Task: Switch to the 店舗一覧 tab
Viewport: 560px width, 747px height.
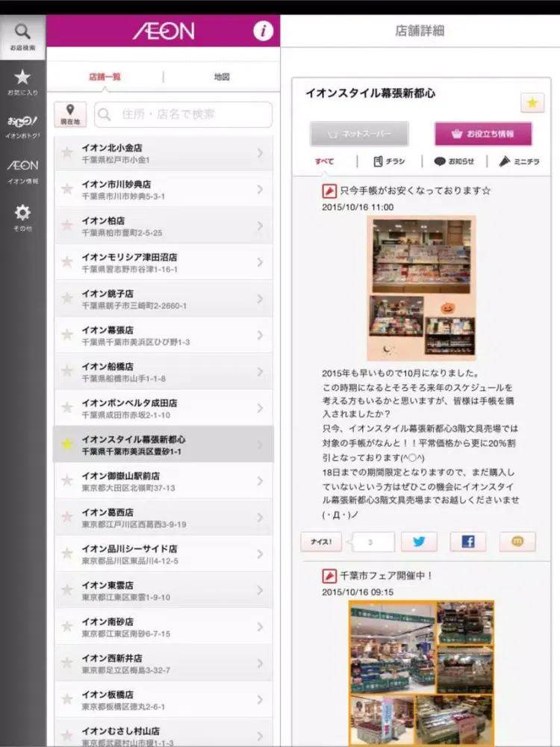Action: pyautogui.click(x=105, y=77)
